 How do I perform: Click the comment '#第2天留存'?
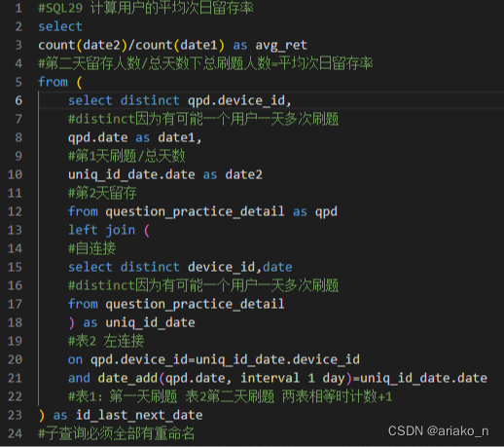click(102, 193)
